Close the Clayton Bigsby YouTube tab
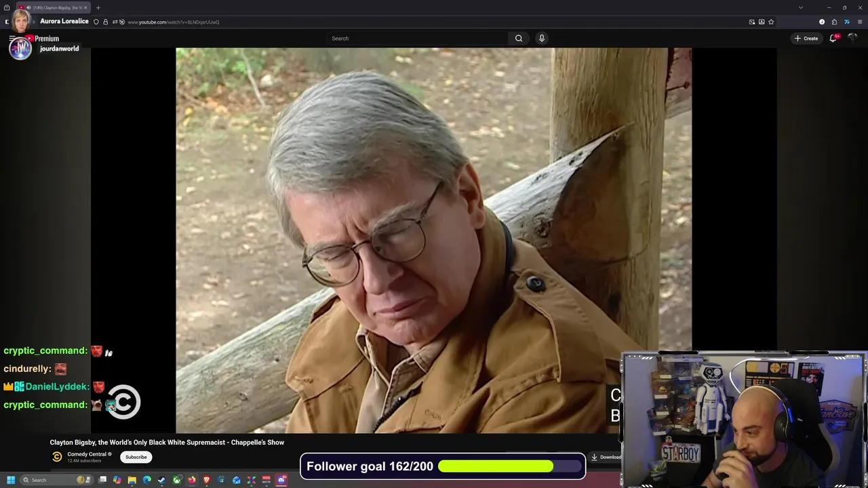868x488 pixels. (85, 7)
